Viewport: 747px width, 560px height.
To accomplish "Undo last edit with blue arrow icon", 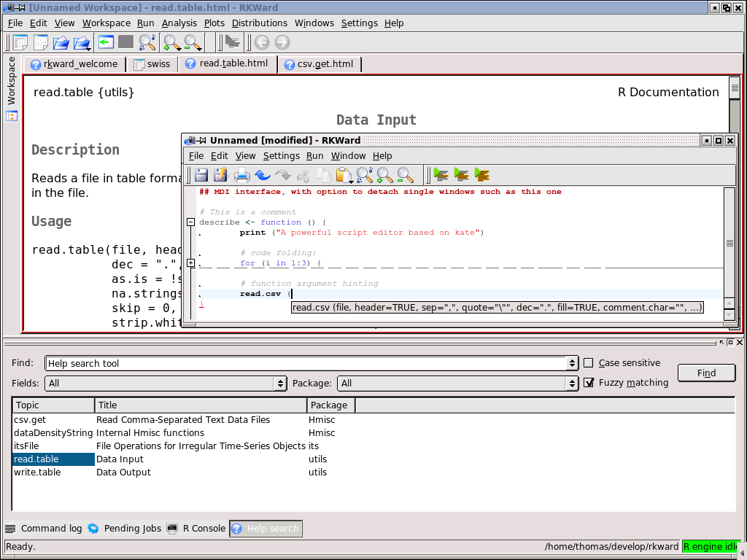I will point(263,175).
